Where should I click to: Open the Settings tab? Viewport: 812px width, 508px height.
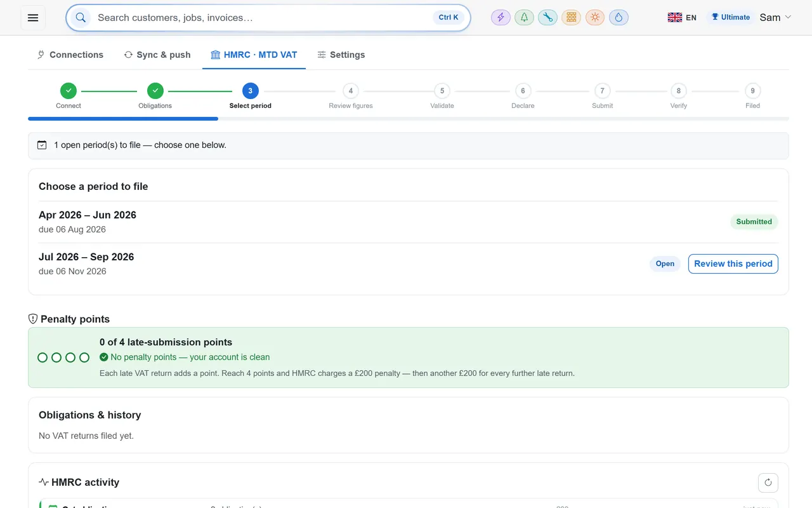pyautogui.click(x=341, y=55)
